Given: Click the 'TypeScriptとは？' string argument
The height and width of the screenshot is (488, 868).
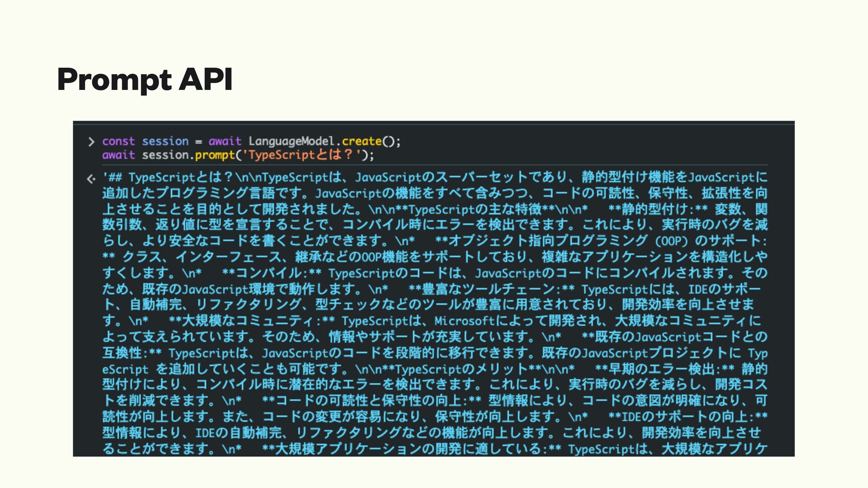Looking at the screenshot, I should [x=302, y=155].
